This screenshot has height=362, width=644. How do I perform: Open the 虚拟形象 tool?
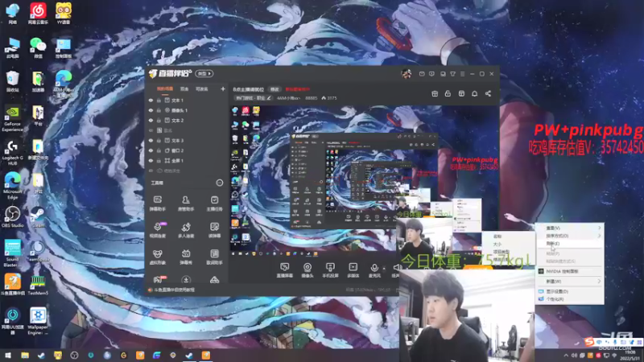(157, 257)
